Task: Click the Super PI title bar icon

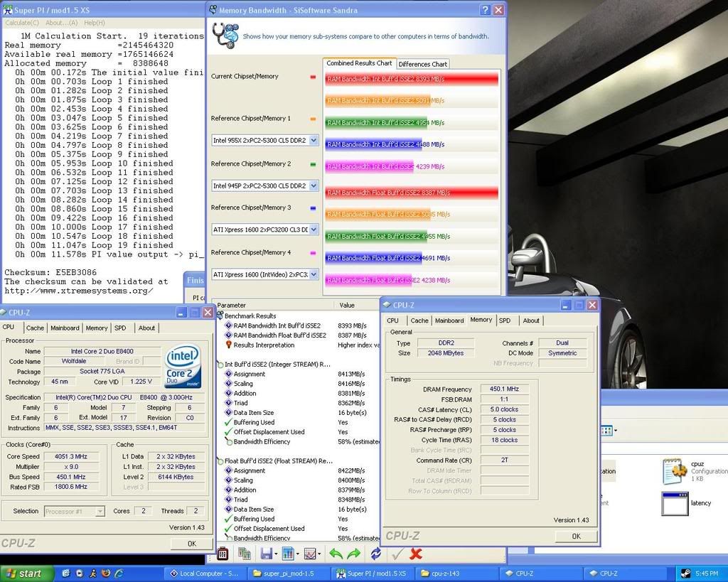Action: 7,10
